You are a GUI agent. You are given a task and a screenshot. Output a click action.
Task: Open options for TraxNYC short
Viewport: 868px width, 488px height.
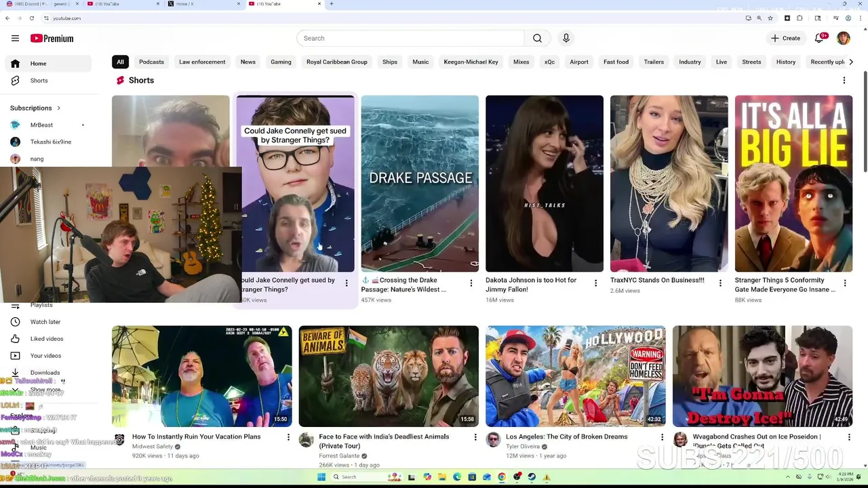pyautogui.click(x=720, y=283)
